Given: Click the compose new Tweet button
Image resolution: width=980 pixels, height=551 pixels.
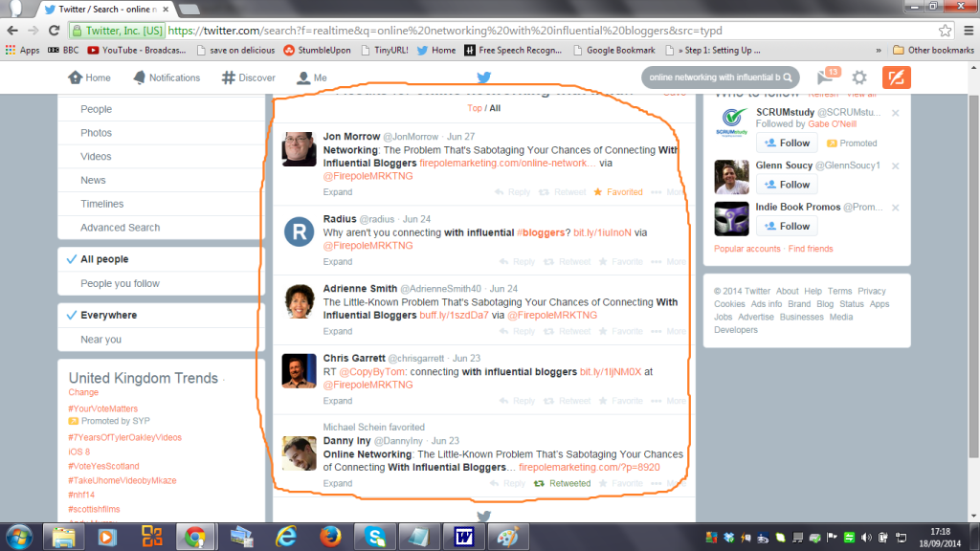Looking at the screenshot, I should click(896, 77).
